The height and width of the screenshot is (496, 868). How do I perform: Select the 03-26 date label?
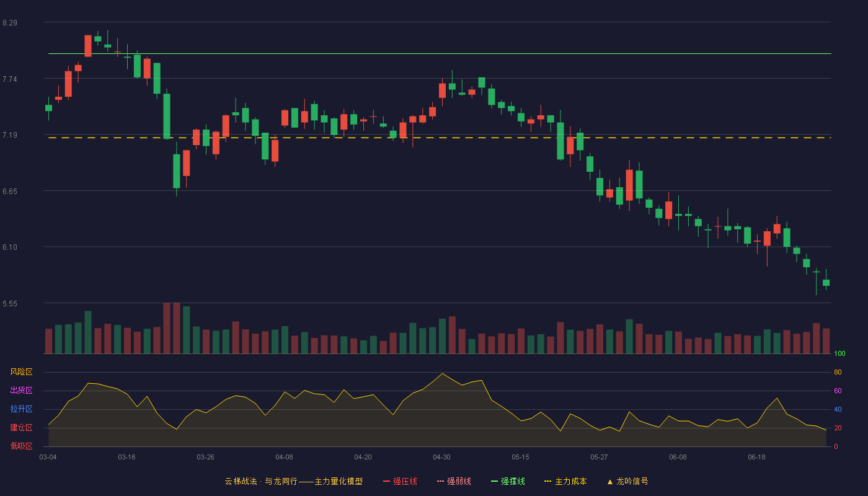(205, 457)
